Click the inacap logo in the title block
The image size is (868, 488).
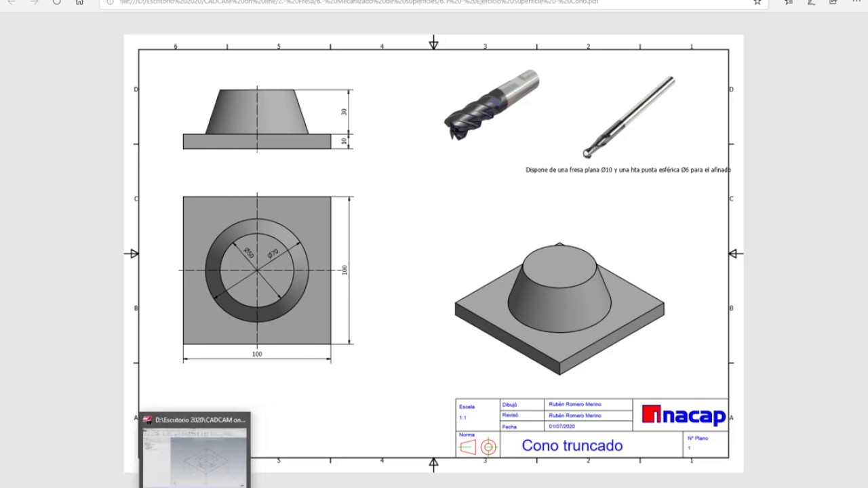(x=683, y=415)
